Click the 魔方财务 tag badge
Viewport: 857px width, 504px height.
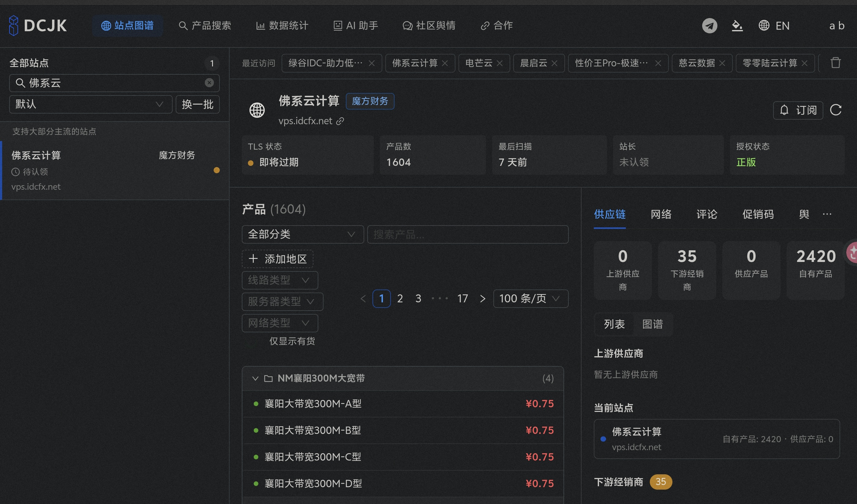pyautogui.click(x=370, y=101)
